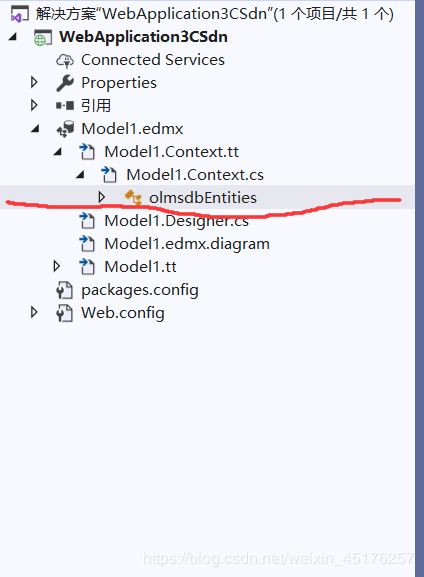Select the Model1.Designer.cs file
The width and height of the screenshot is (424, 577).
tap(177, 221)
